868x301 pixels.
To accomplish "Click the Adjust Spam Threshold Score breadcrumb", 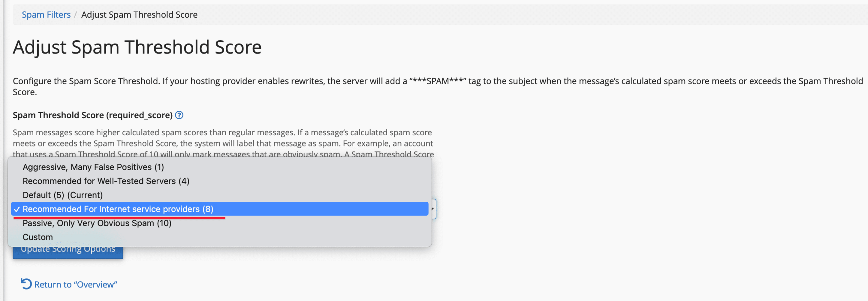I will coord(139,15).
